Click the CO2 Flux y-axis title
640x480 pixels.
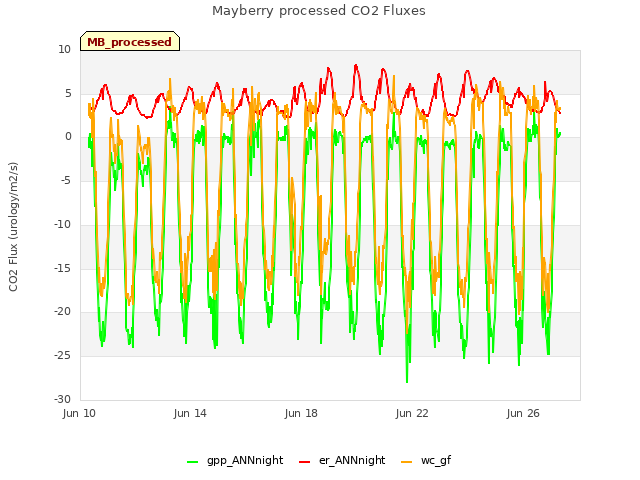coord(13,227)
